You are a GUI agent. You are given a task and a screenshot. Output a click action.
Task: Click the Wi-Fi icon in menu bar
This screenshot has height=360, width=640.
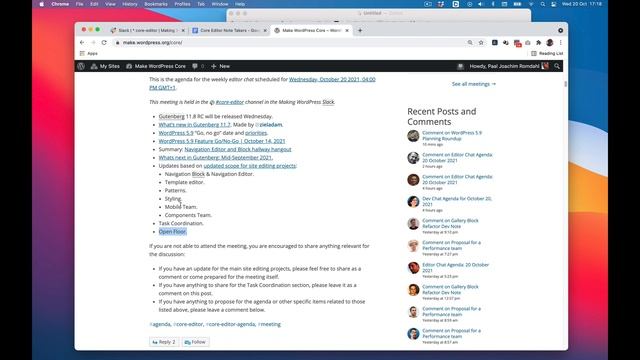point(531,4)
